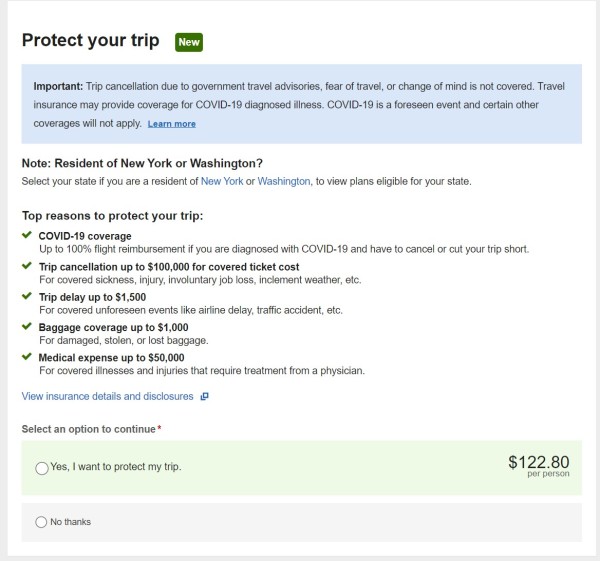
Task: Click the green New badge
Action: [189, 42]
